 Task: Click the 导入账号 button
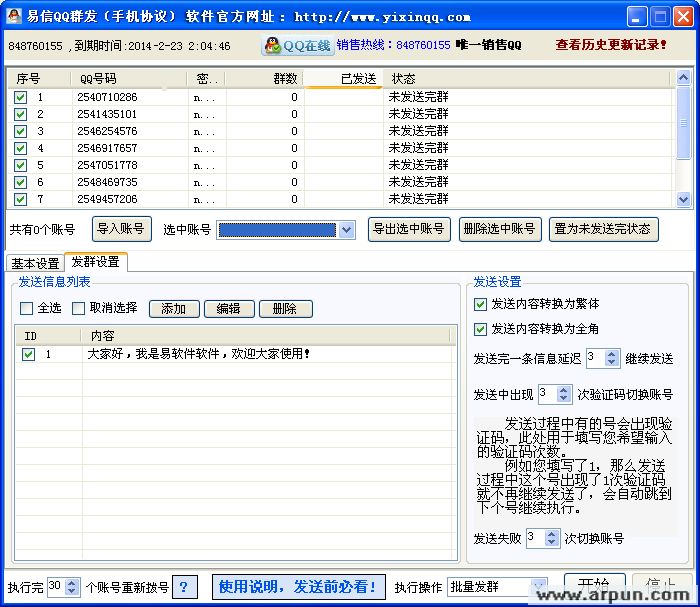pos(121,229)
